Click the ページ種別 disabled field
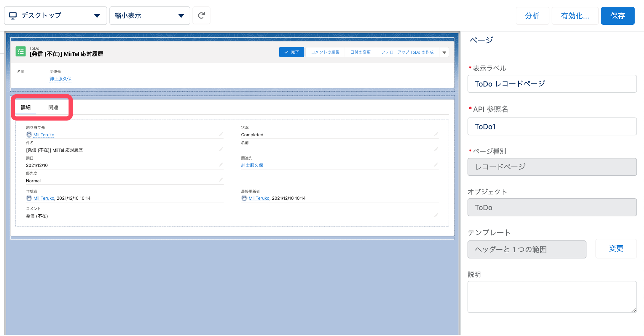 pos(552,167)
